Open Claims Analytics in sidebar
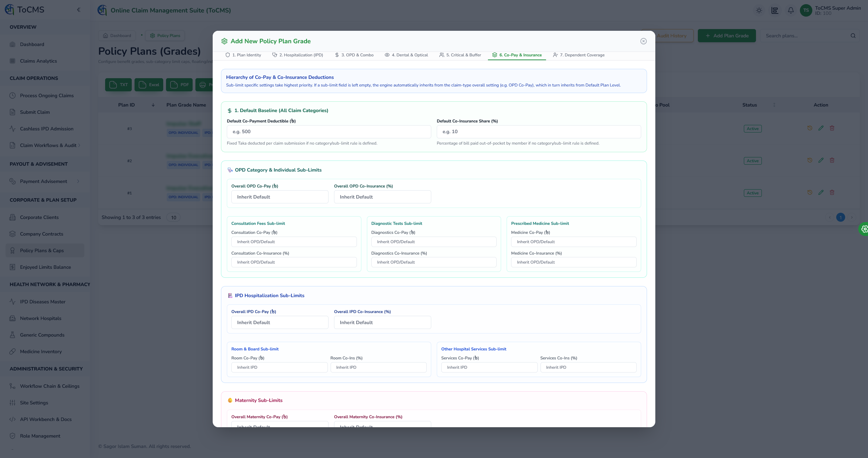 (45, 61)
